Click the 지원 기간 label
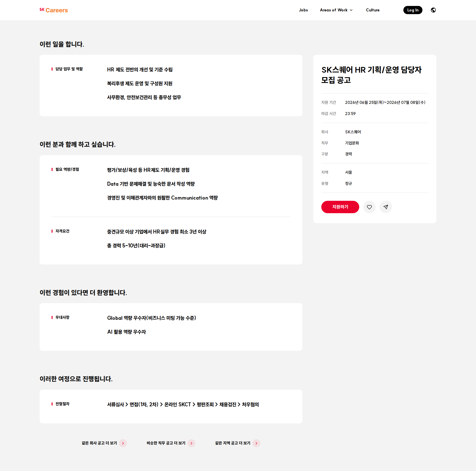This screenshot has width=476, height=471. [x=329, y=102]
